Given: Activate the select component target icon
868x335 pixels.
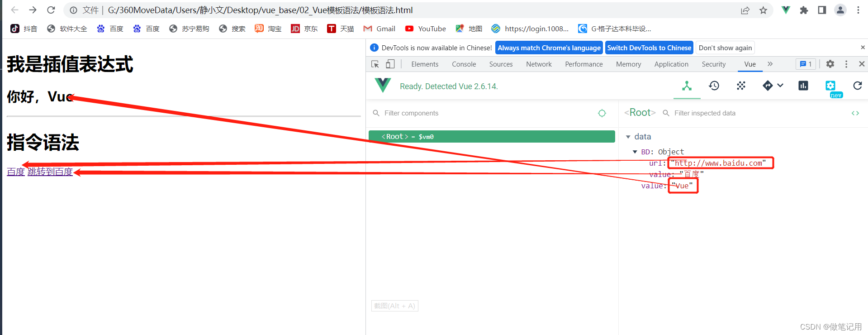Looking at the screenshot, I should tap(602, 113).
